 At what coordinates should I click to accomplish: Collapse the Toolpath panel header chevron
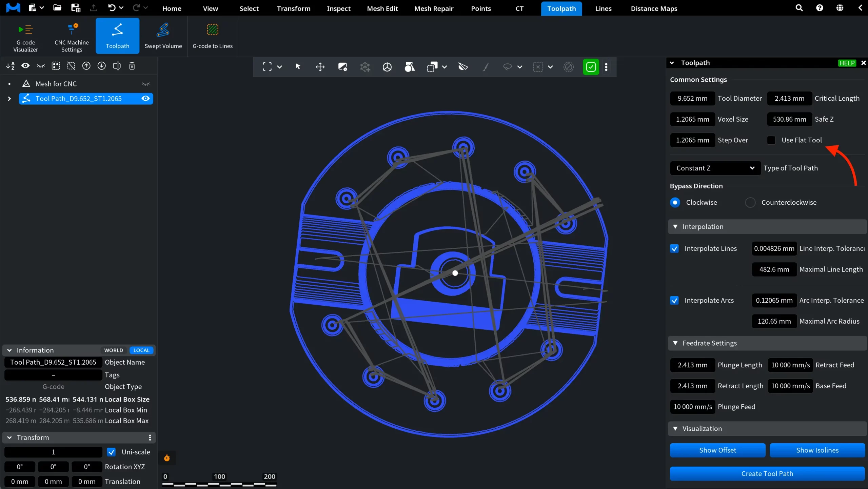point(672,63)
